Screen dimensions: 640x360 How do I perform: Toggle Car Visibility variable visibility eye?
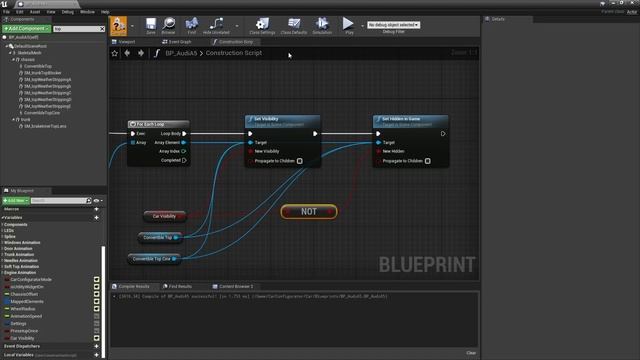coord(97,338)
